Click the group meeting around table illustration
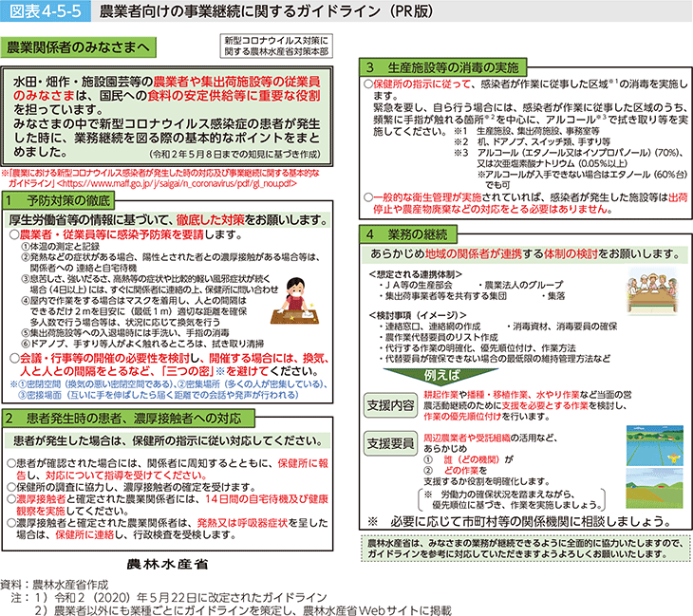This screenshot has height=616, width=693. click(x=653, y=291)
